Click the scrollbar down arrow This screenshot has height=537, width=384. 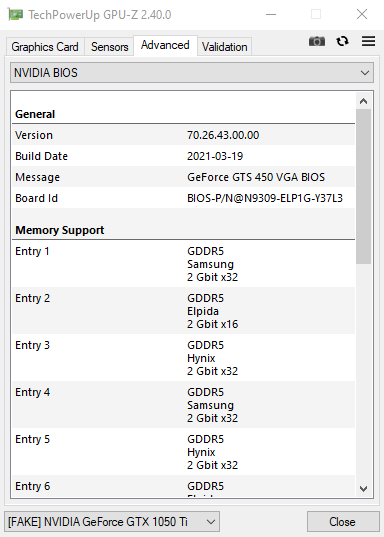pos(363,489)
